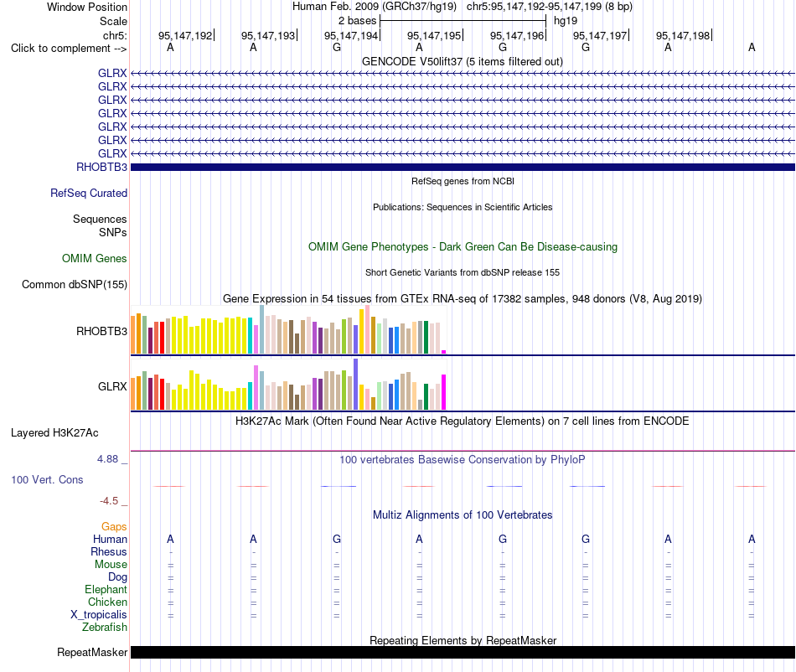Click 'RefSeq genes from NCBI' title

click(x=463, y=181)
